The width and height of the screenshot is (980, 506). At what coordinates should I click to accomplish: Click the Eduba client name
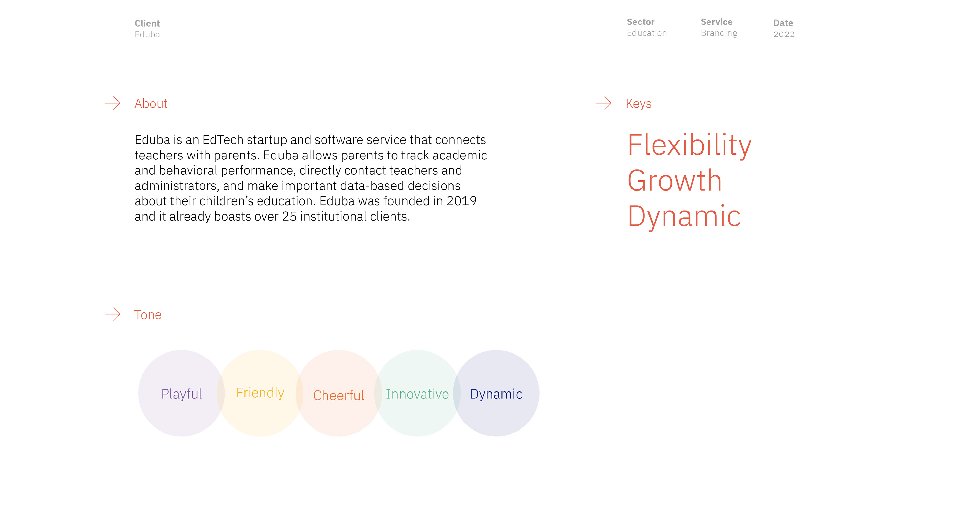coord(147,35)
